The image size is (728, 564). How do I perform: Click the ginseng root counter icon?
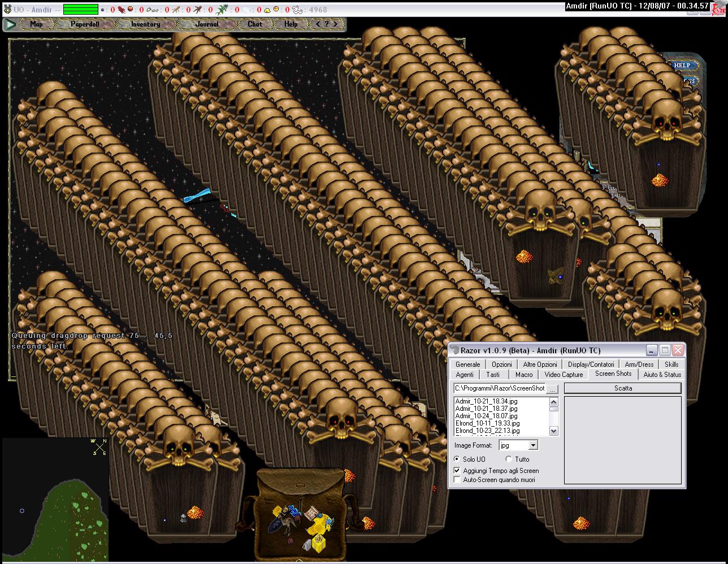click(176, 10)
